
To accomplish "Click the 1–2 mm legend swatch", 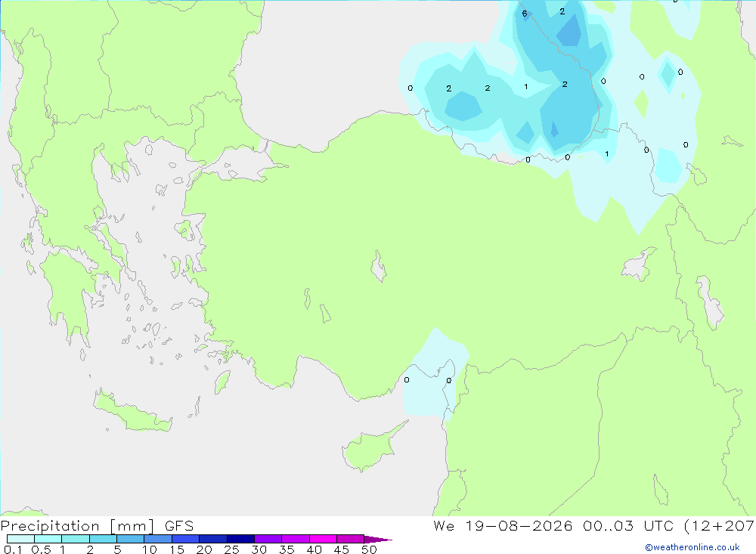I will point(75,539).
